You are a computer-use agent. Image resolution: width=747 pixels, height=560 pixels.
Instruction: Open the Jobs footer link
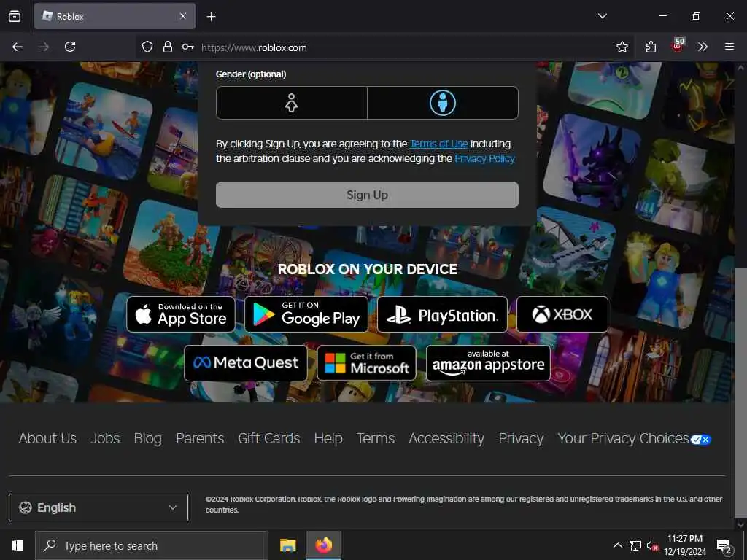pos(105,438)
